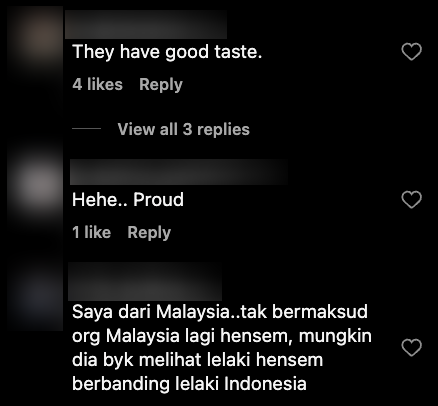Open username above "They have good taste."
The image size is (438, 406).
(146, 24)
